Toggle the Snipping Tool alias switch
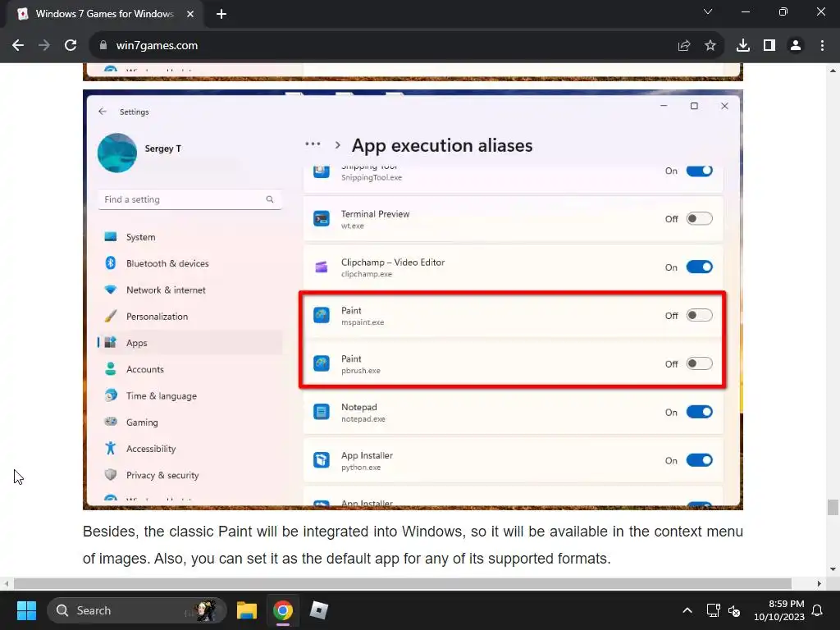Image resolution: width=840 pixels, height=630 pixels. [x=699, y=171]
